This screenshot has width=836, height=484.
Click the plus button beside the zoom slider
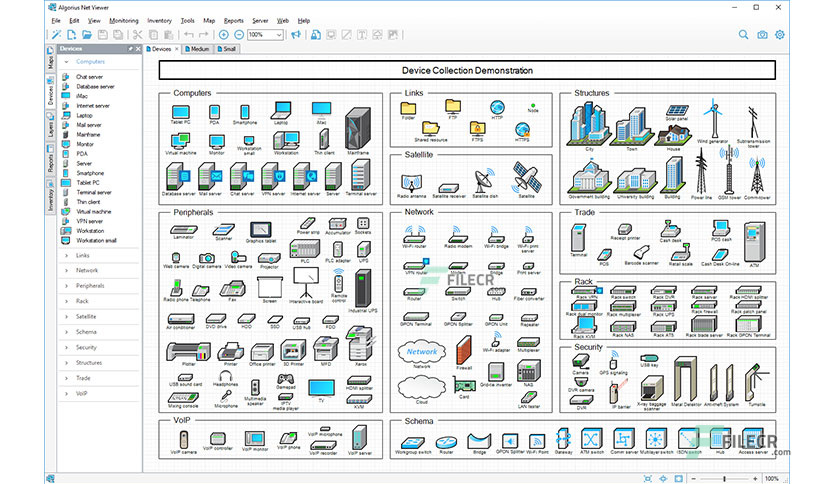coord(755,479)
